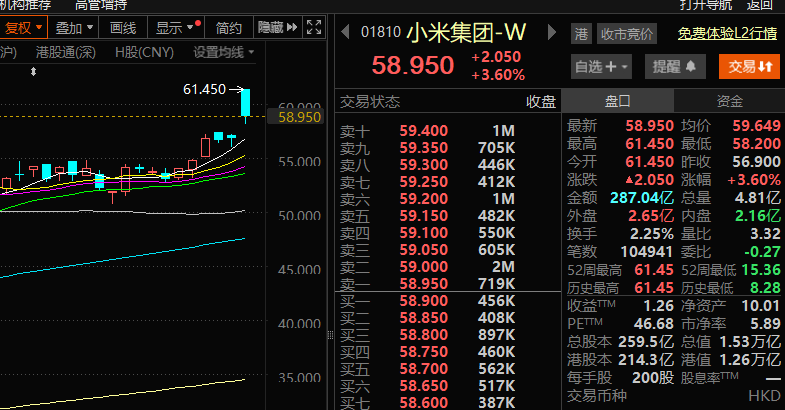
Task: Click the 小米集团-W stock name
Action: pyautogui.click(x=466, y=33)
